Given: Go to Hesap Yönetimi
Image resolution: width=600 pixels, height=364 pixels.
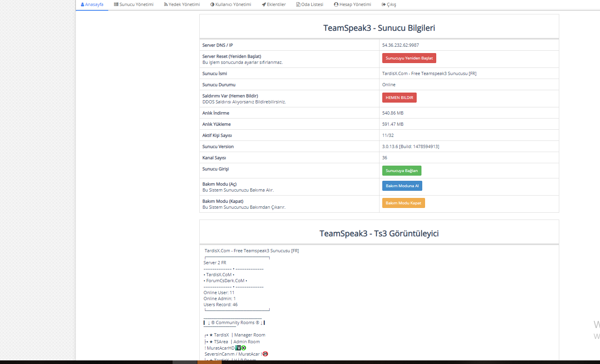Looking at the screenshot, I should click(353, 5).
